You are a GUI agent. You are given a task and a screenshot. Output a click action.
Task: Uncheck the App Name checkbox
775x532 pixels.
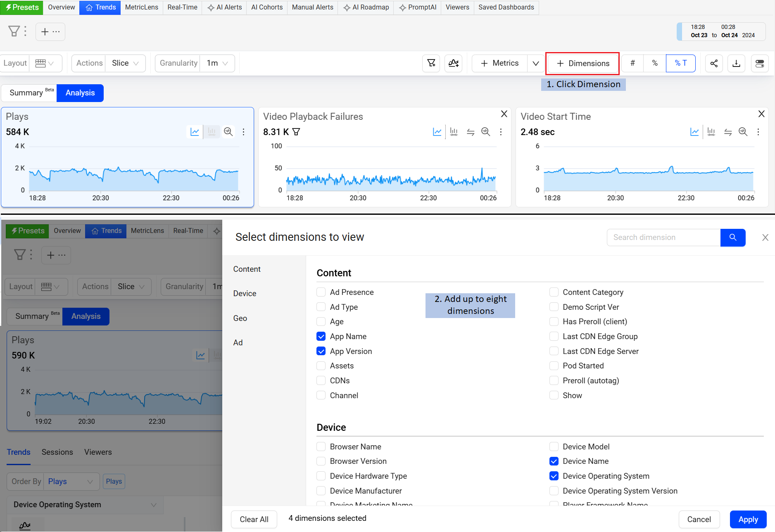click(x=321, y=336)
